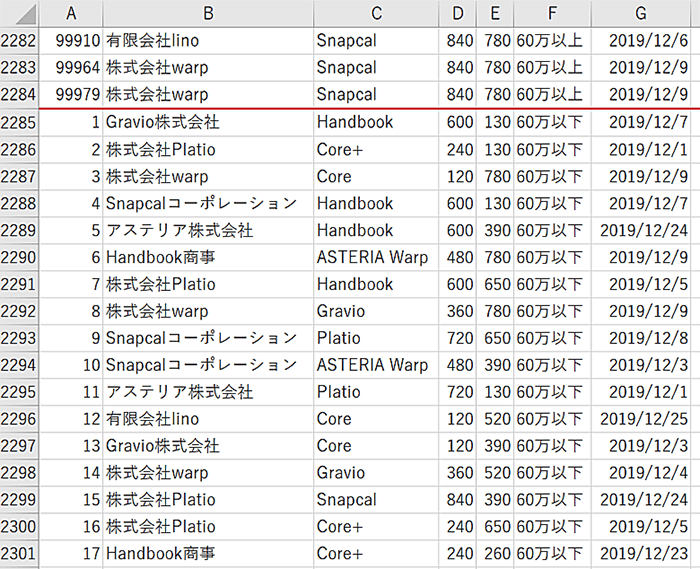
Task: Click Snapcalコーポレーション in row 2288
Action: tap(208, 204)
